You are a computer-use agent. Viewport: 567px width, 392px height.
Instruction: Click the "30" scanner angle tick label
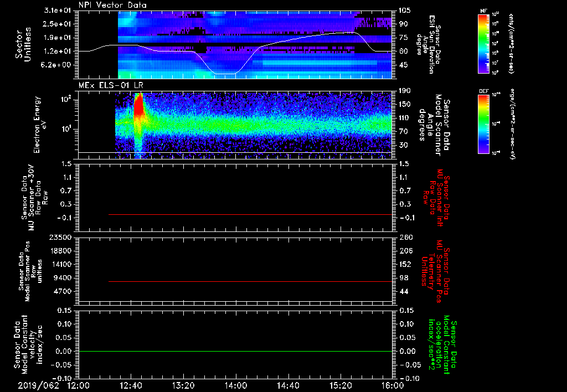click(x=403, y=145)
